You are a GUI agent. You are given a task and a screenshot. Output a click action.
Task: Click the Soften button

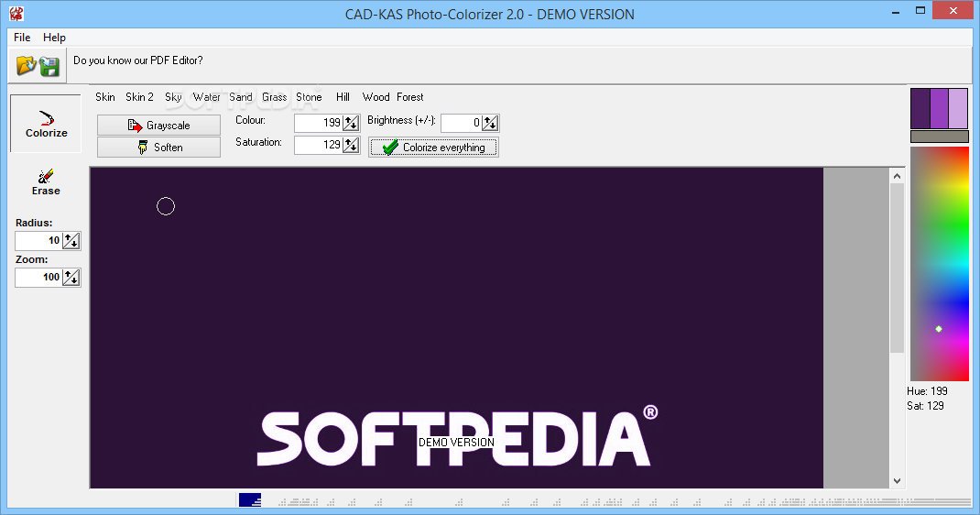(x=158, y=148)
